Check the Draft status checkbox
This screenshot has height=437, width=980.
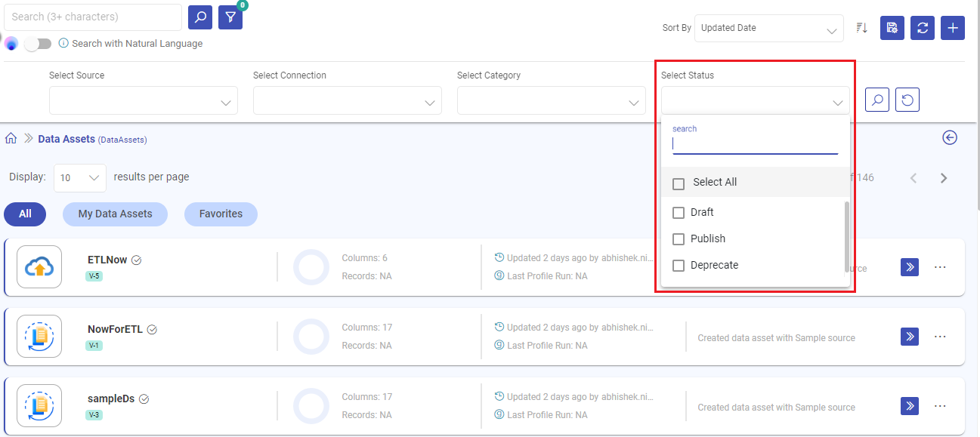coord(678,212)
